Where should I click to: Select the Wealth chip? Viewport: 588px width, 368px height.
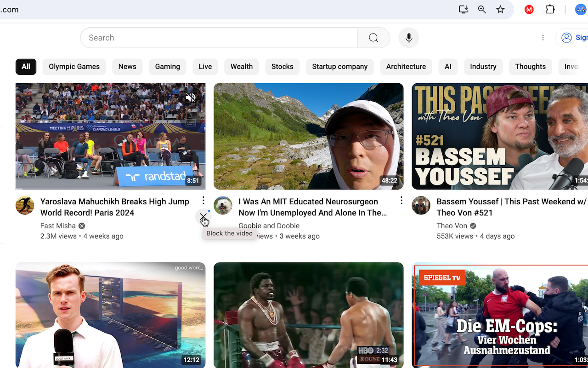pyautogui.click(x=242, y=67)
